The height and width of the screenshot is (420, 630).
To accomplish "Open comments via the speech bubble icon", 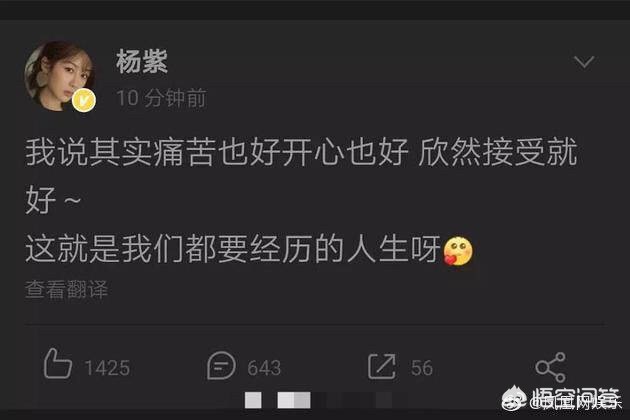I will click(221, 365).
